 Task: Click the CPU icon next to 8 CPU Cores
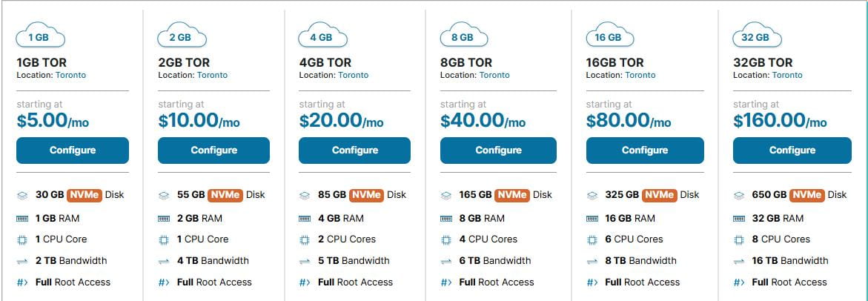coord(738,240)
